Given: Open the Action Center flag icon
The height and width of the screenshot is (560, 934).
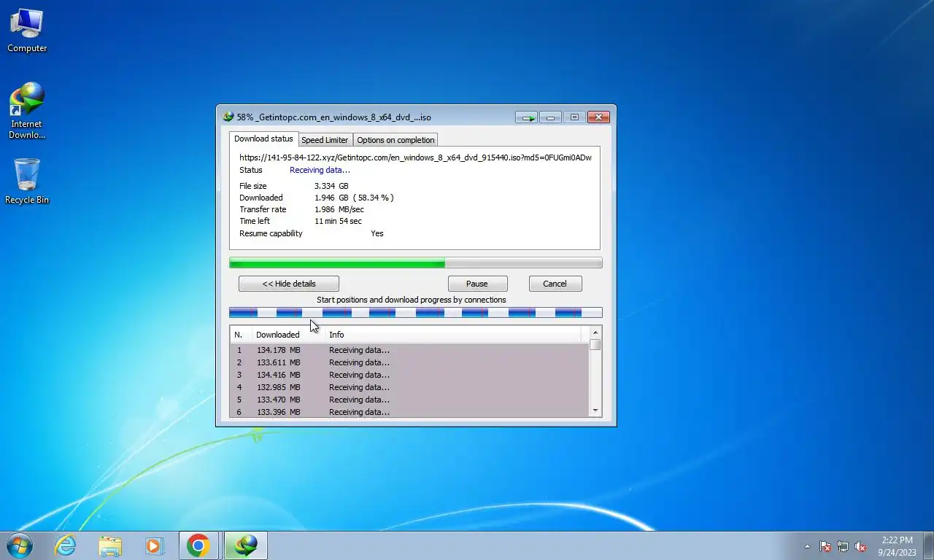Looking at the screenshot, I should point(825,546).
